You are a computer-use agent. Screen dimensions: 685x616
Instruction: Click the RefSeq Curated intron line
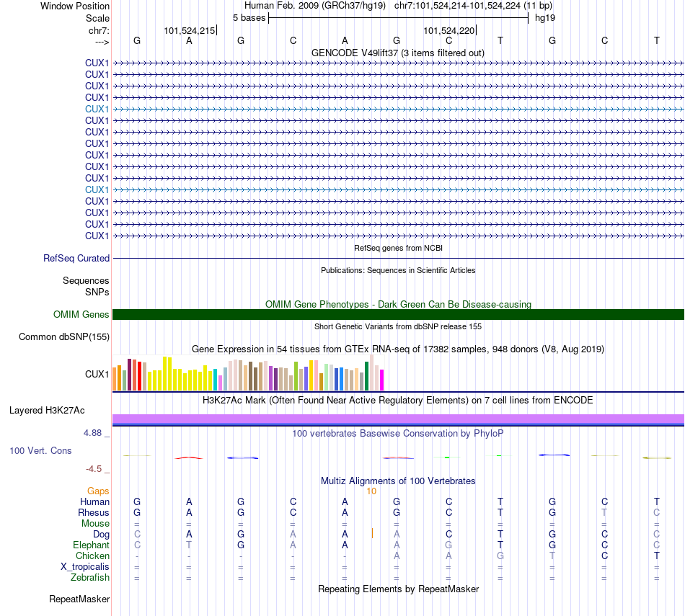point(398,258)
